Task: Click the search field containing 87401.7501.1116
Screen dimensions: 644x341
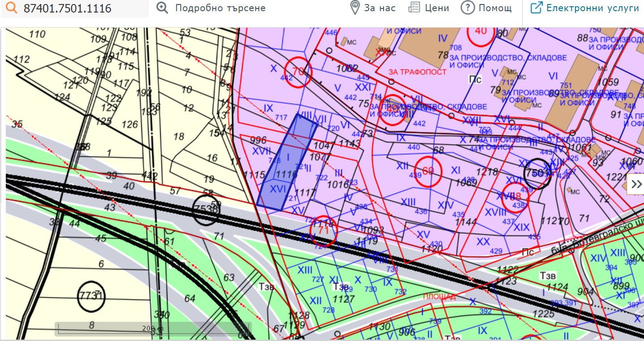Action: tap(81, 8)
